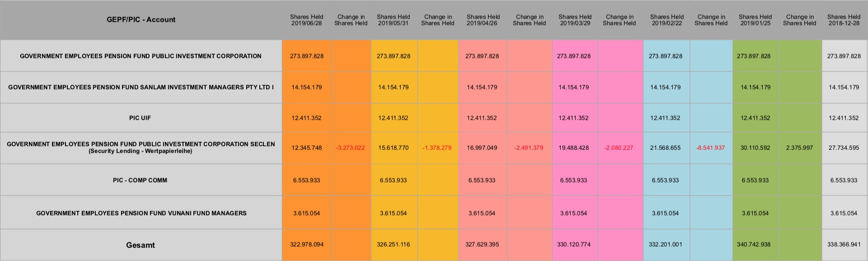Click the Sanlam Investment Managers row label

[141, 87]
